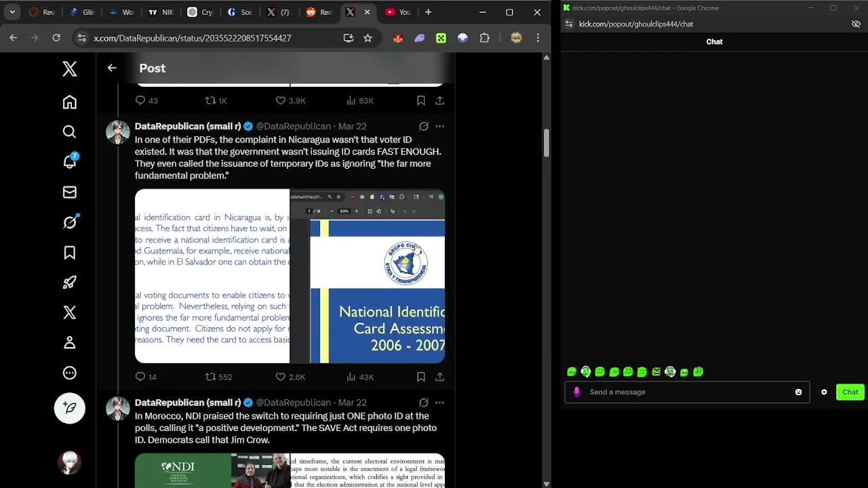
Task: Click the X page vertical scrollbar thumb
Action: coord(547,143)
